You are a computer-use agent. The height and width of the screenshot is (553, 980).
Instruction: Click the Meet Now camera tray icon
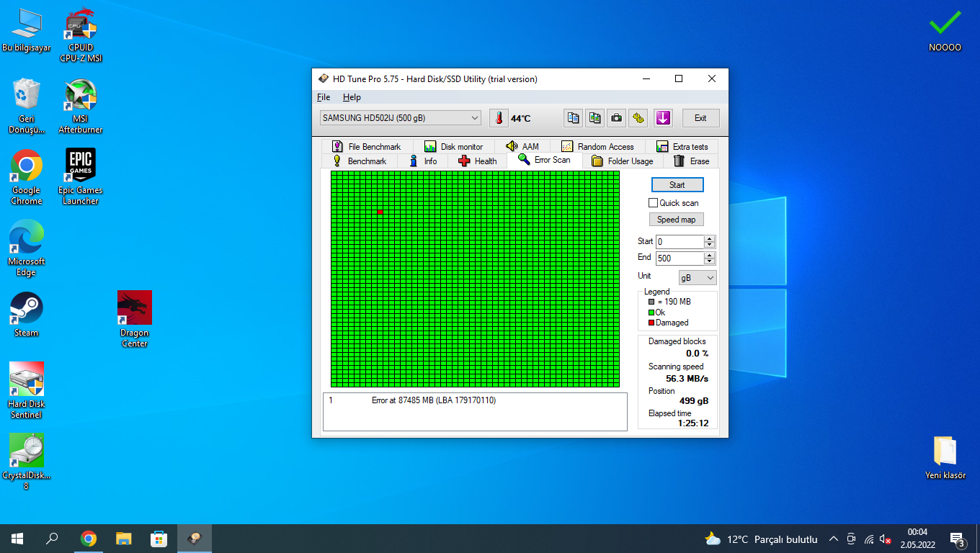coord(851,539)
